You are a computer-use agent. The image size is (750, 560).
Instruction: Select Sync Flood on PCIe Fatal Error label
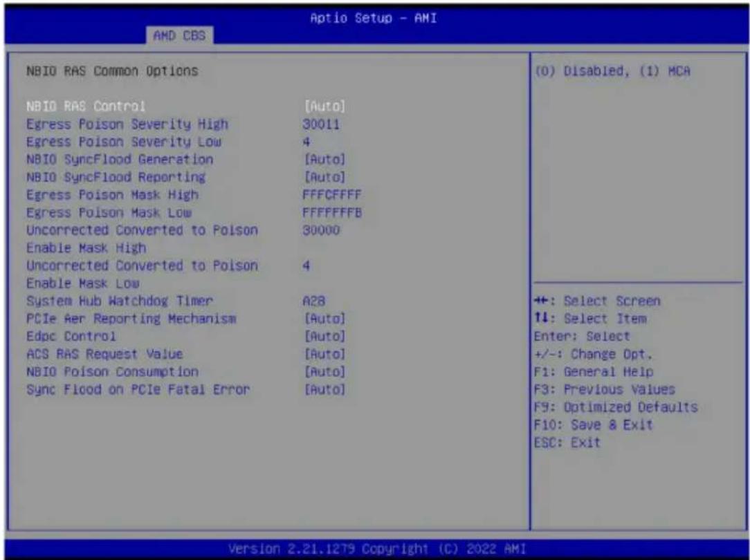[x=138, y=389]
